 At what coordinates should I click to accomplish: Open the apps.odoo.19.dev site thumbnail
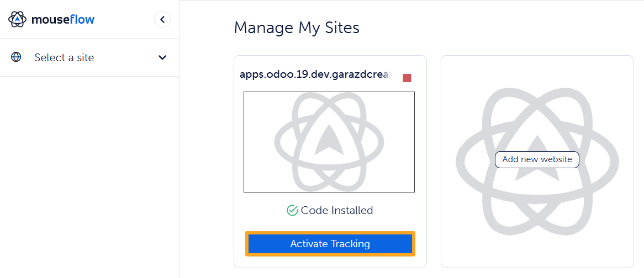329,142
